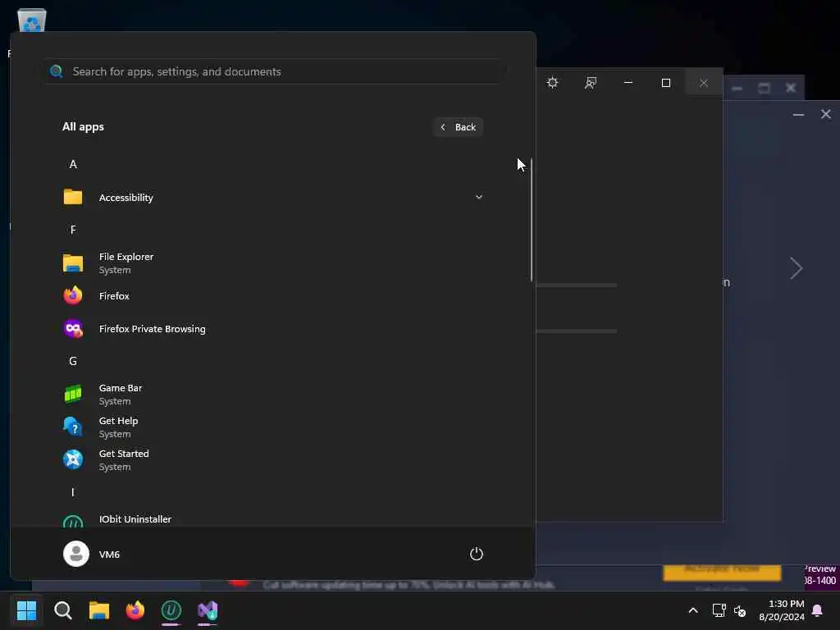Click the Get Help question mark icon
The height and width of the screenshot is (630, 840).
[73, 427]
